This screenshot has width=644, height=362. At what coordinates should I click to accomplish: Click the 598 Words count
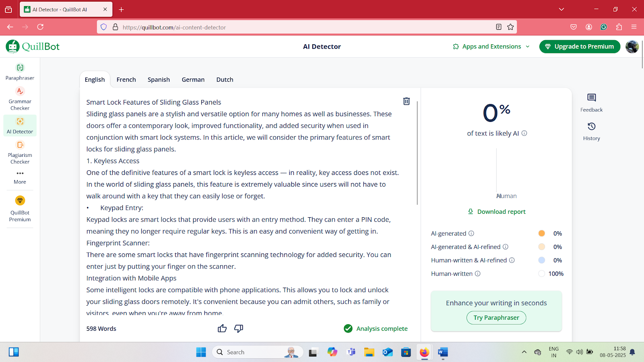101,329
